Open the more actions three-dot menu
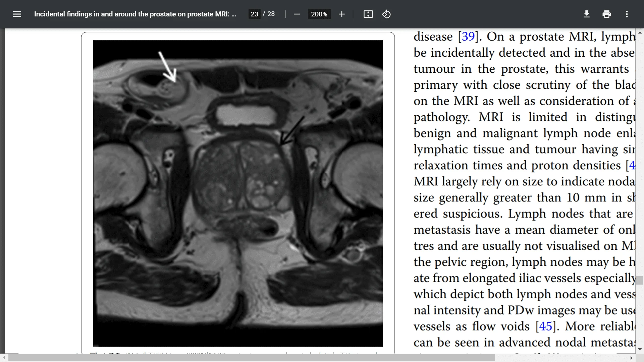Image resolution: width=644 pixels, height=362 pixels. (x=627, y=14)
